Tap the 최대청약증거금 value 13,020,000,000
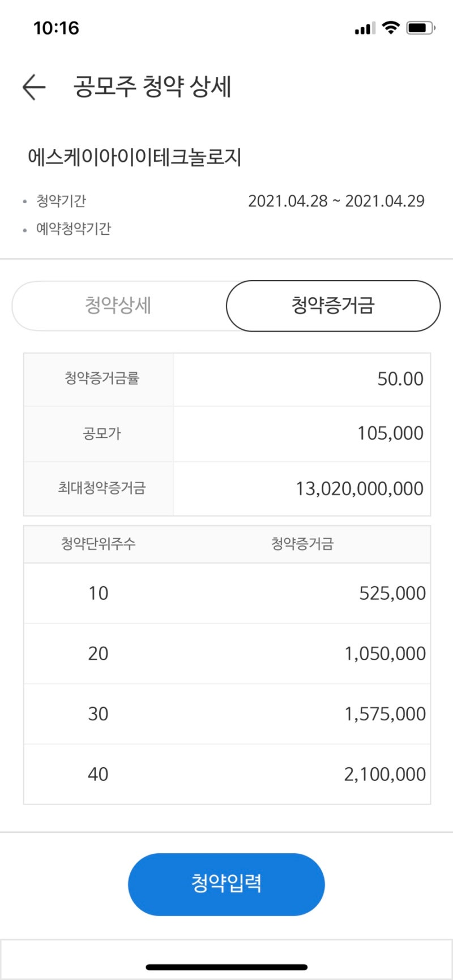This screenshot has width=453, height=980. [x=360, y=489]
